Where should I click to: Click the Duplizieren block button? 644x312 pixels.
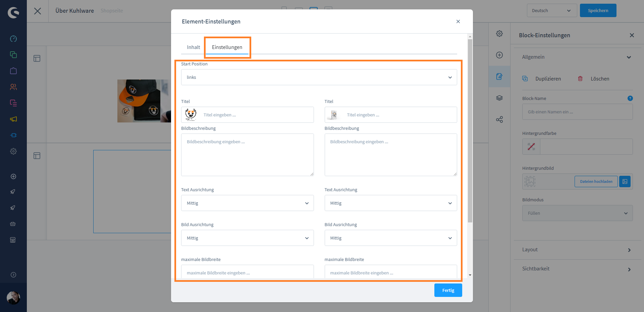tap(542, 79)
